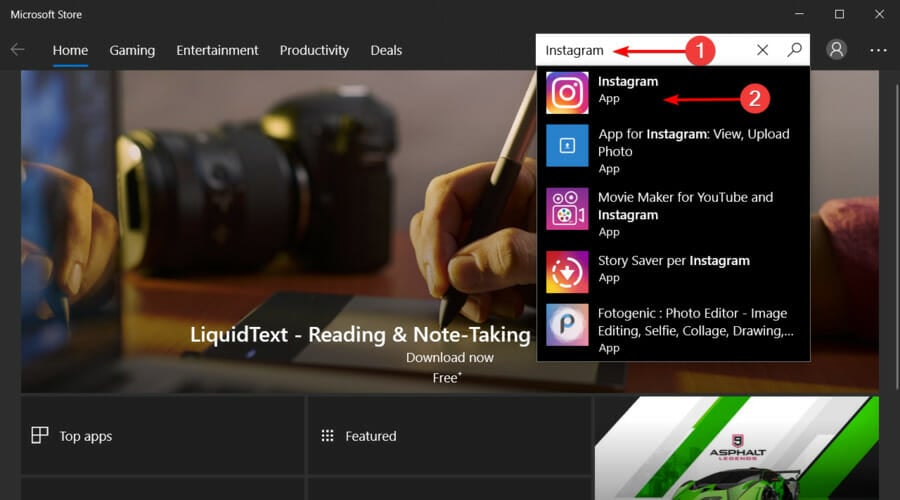
Task: Open the LiquidText - Reading & Note-Taking title
Action: point(360,335)
